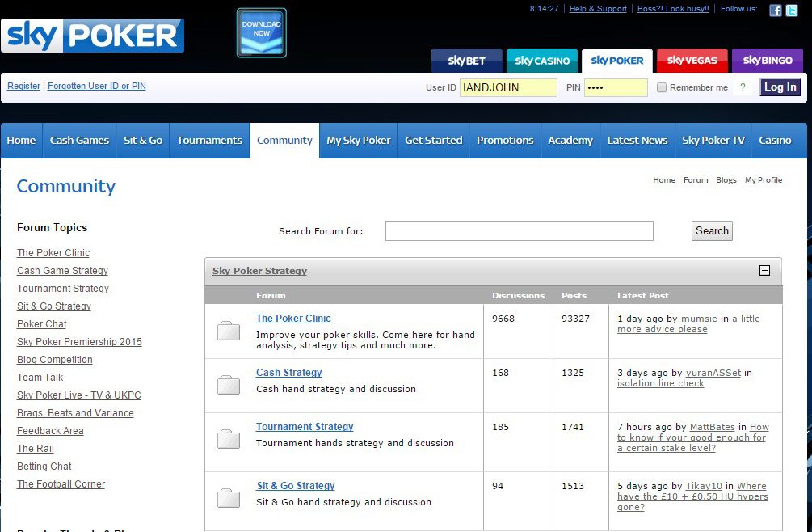Open the My Profile link
The width and height of the screenshot is (812, 532).
[764, 180]
